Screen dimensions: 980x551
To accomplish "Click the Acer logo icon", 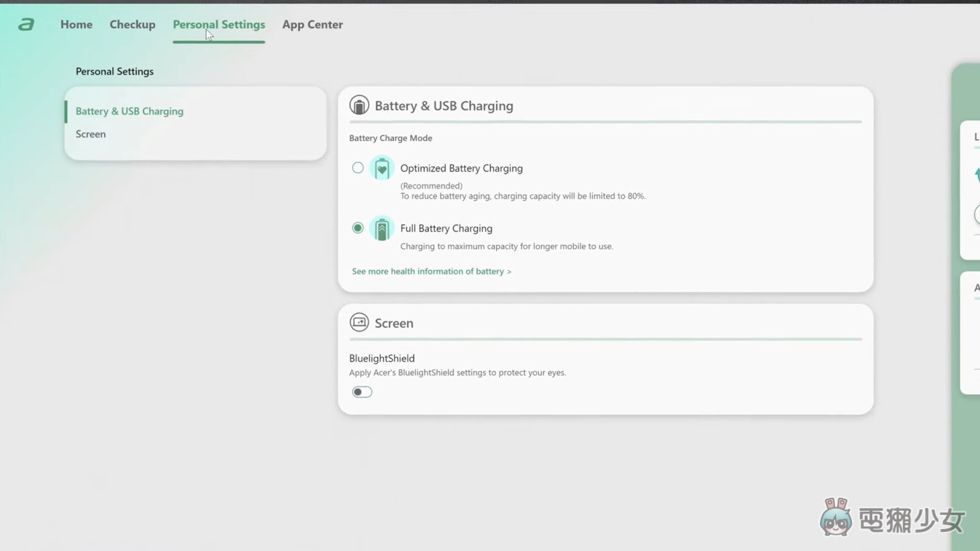I will point(26,24).
